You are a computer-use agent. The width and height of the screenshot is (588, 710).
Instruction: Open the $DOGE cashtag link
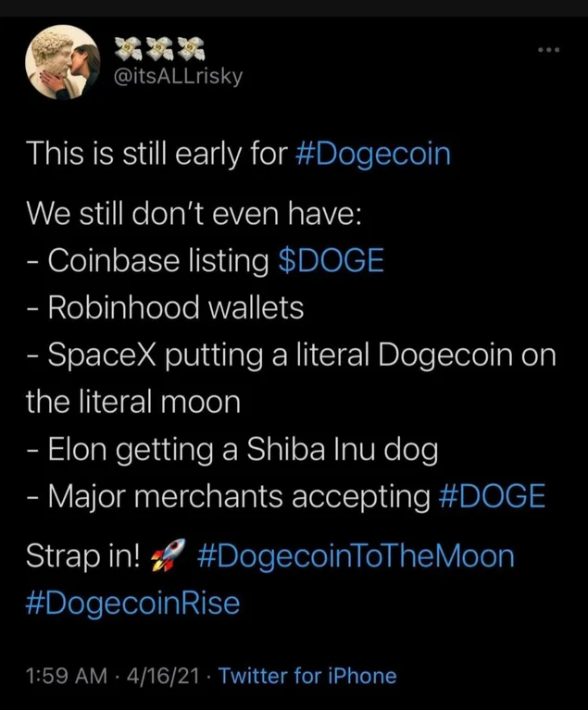click(331, 261)
